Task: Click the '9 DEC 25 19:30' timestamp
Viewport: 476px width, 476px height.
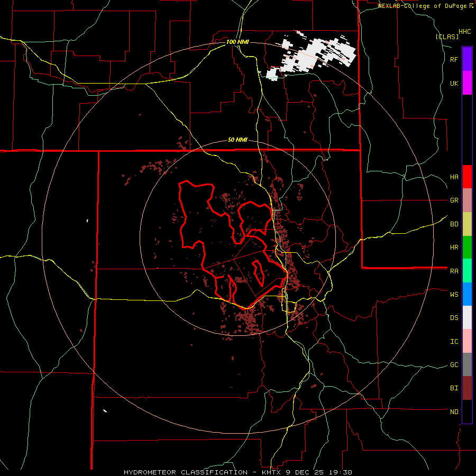Action: coord(319,472)
